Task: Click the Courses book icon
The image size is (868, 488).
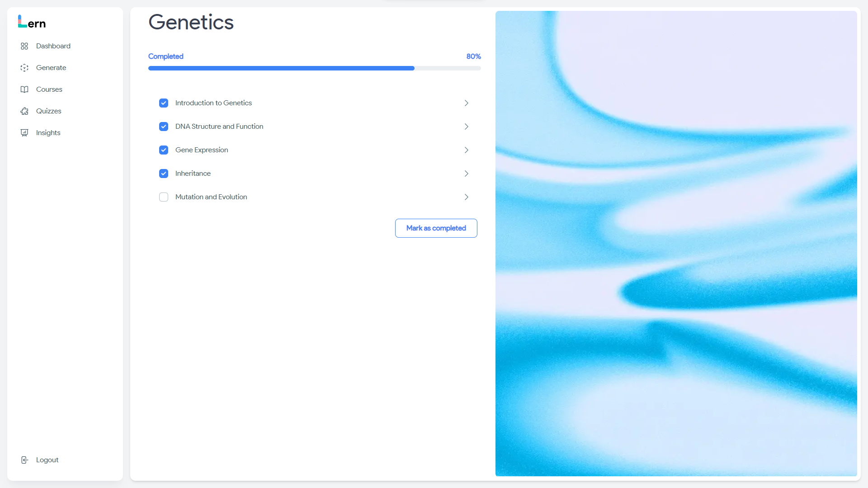Action: [24, 89]
